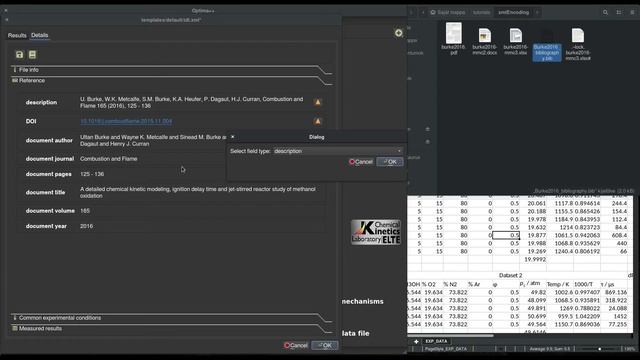Click the selected cell 0.5 in spreadsheet
Image resolution: width=640 pixels, height=360 pixels.
[506, 236]
